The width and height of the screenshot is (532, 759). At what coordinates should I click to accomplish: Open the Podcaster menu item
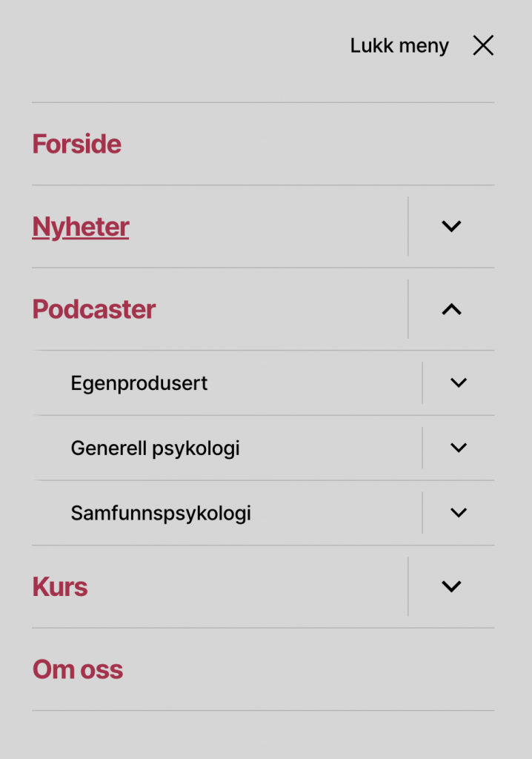94,309
